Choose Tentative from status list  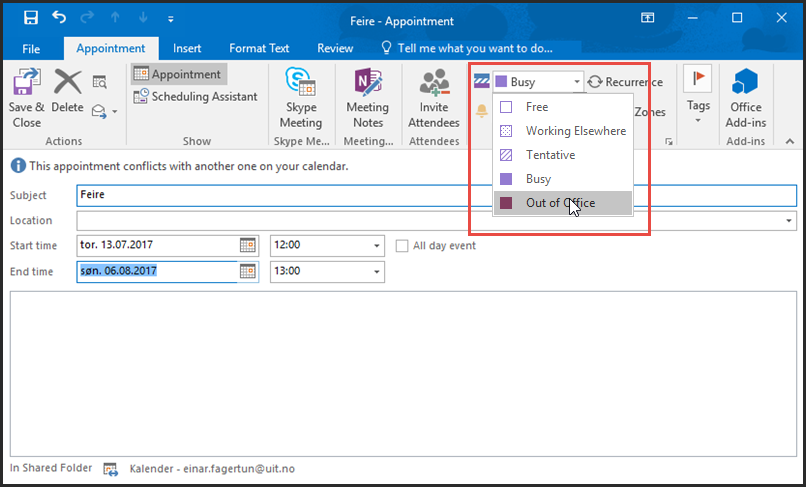coord(550,155)
